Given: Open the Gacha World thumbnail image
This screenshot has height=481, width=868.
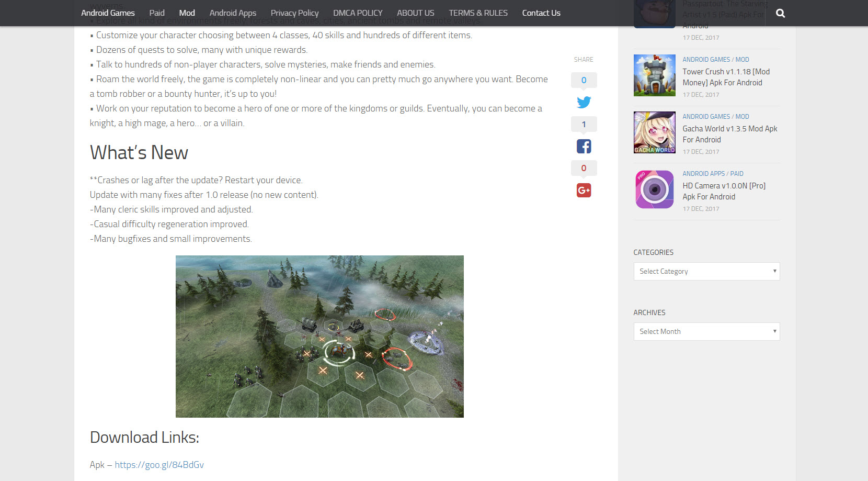Looking at the screenshot, I should pyautogui.click(x=654, y=132).
